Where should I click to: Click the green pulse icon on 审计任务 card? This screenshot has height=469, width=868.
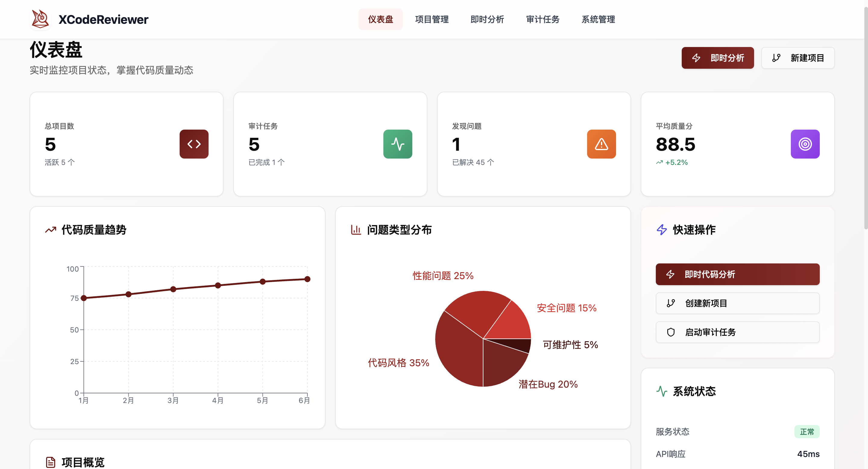(398, 144)
